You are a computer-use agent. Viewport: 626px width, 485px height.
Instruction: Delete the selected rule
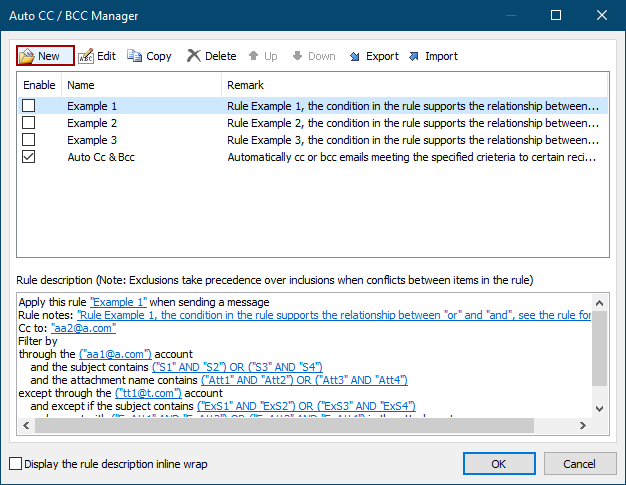211,56
